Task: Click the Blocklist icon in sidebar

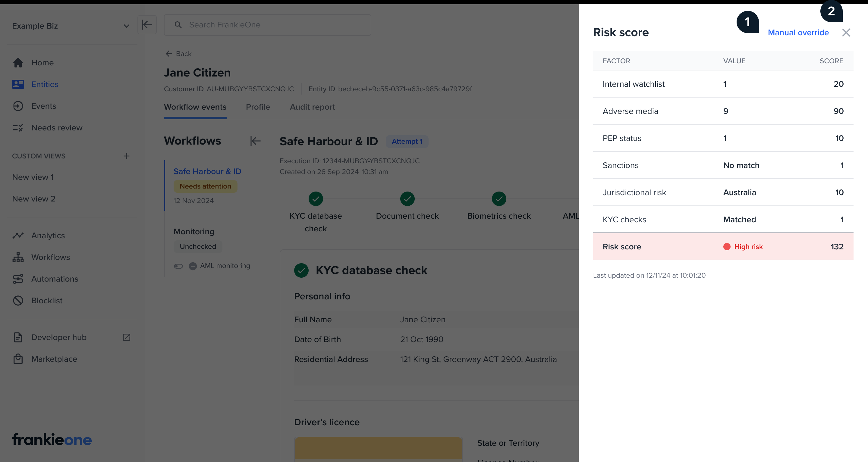Action: [18, 300]
